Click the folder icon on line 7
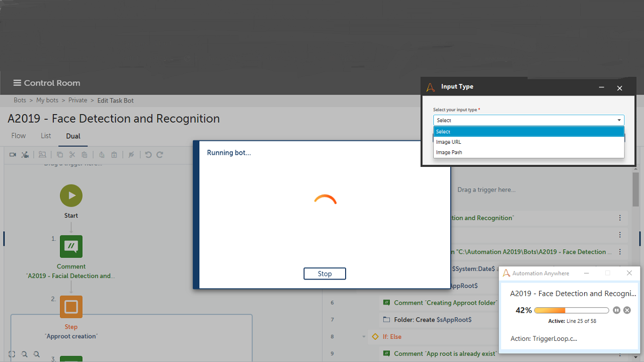The image size is (644, 362). click(387, 320)
